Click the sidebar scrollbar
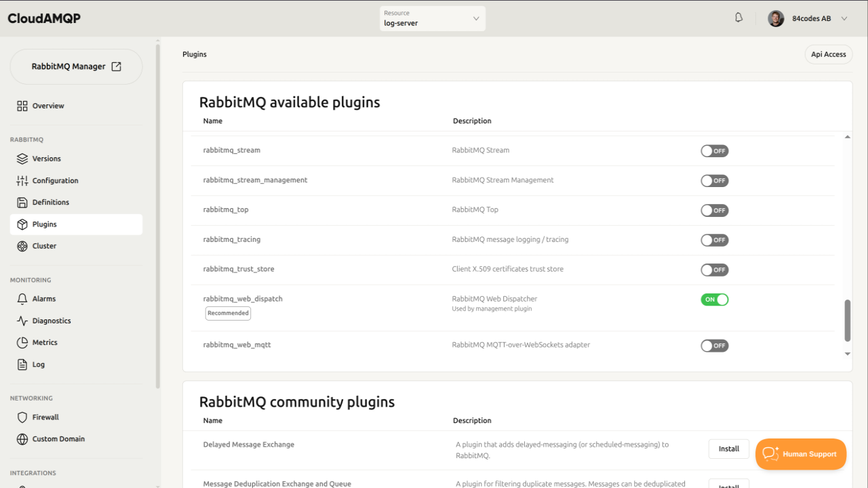Screen dimensions: 868x488 point(158,217)
